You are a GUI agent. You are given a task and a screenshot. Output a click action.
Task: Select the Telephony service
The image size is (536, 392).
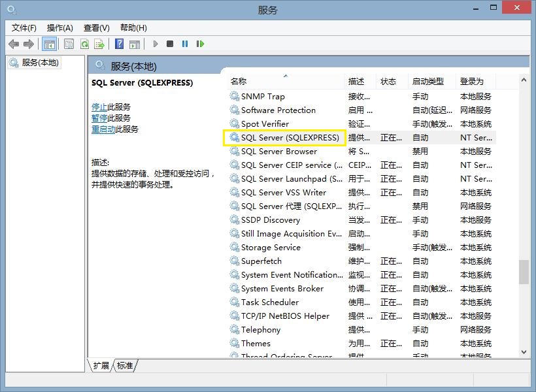click(x=362, y=330)
